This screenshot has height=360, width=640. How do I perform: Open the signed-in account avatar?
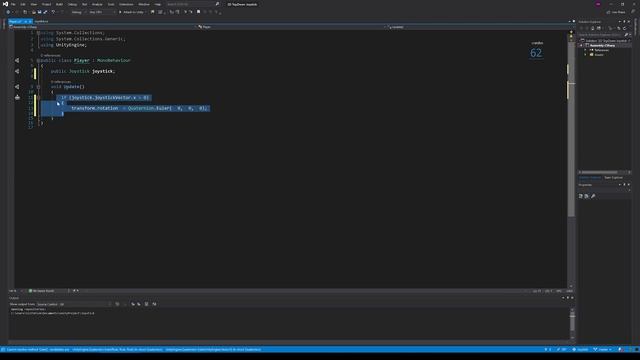598,4
